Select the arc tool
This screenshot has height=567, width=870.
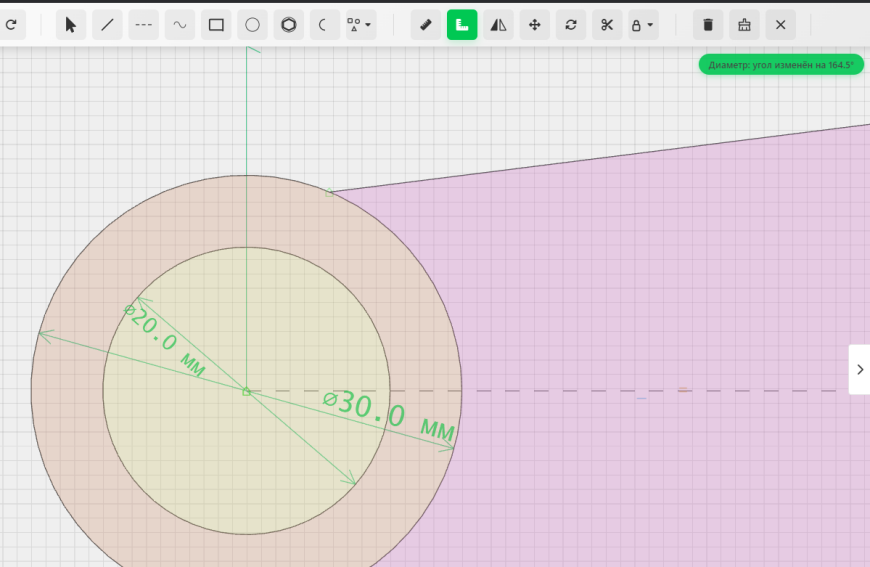[x=325, y=25]
